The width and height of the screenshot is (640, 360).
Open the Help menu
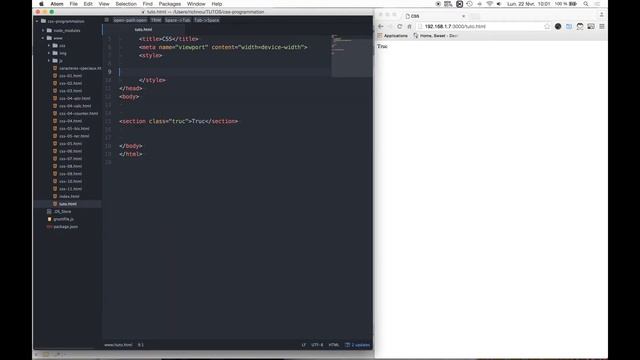217,4
